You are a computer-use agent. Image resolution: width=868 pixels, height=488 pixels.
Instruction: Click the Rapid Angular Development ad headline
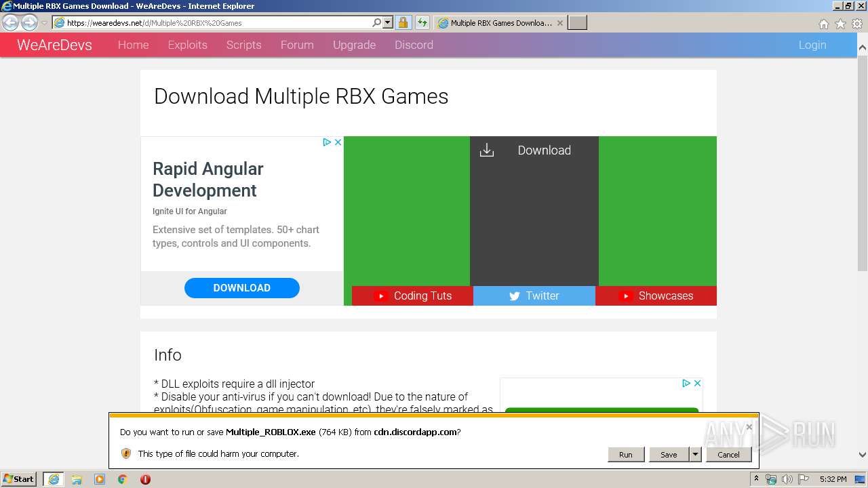click(208, 180)
